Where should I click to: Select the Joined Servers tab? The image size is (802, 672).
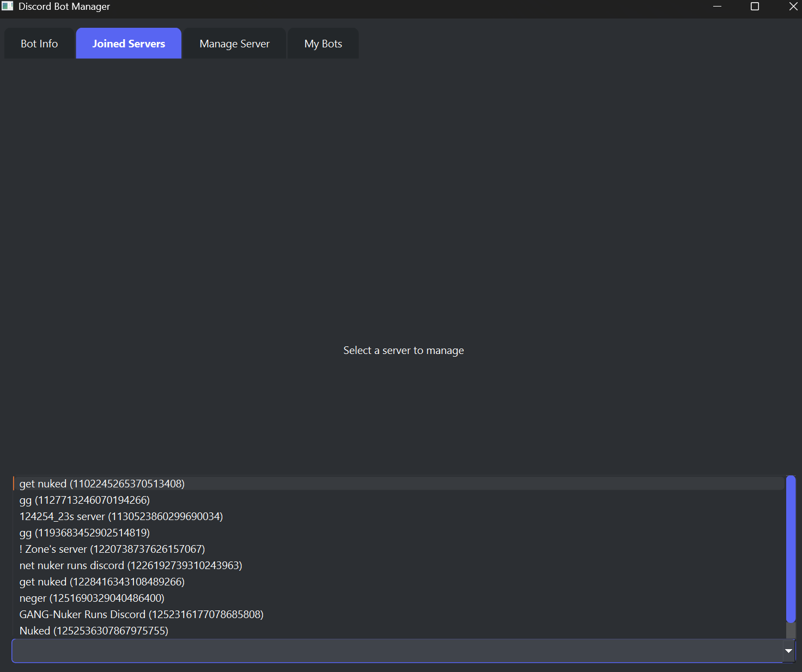(x=129, y=43)
